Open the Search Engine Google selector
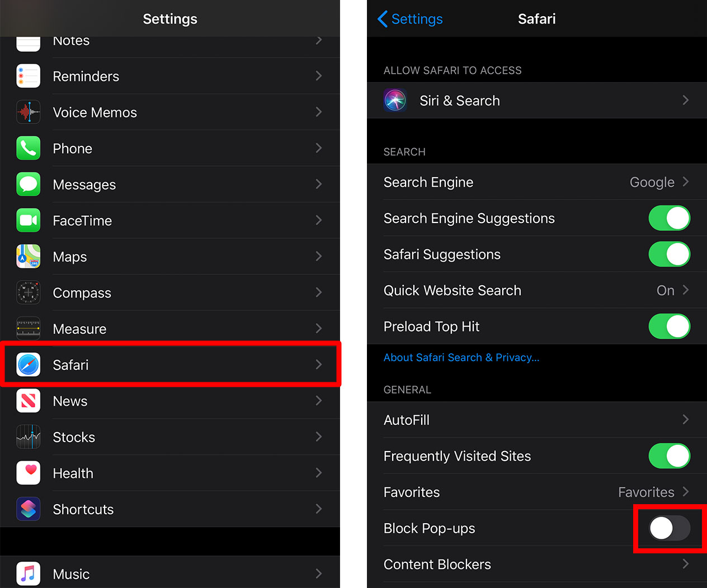707x588 pixels. pyautogui.click(x=658, y=182)
